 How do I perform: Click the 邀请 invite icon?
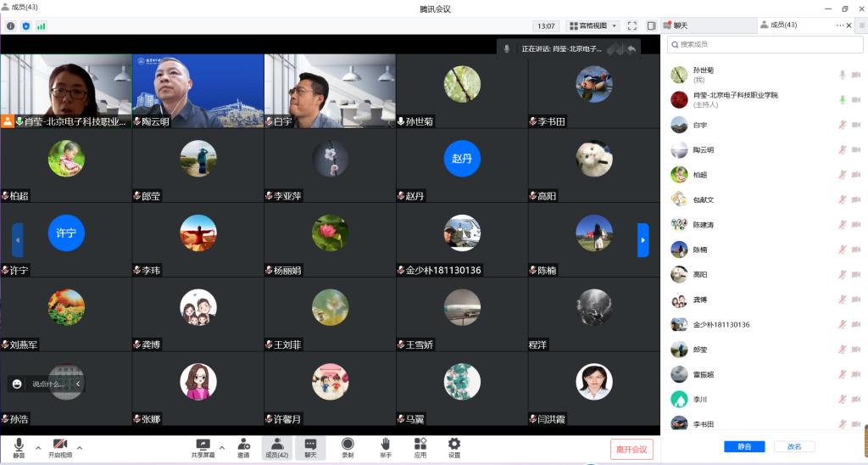pos(243,447)
